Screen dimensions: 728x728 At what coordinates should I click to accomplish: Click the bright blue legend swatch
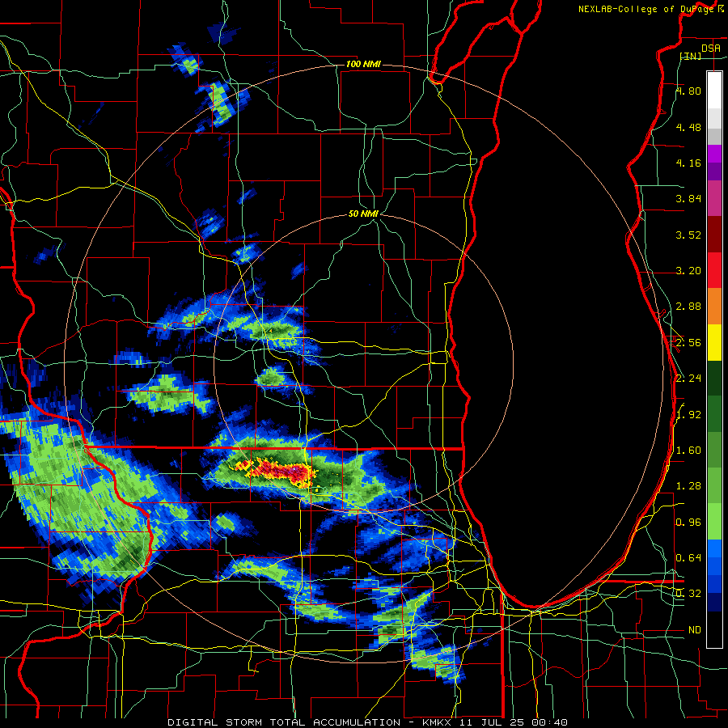(714, 548)
